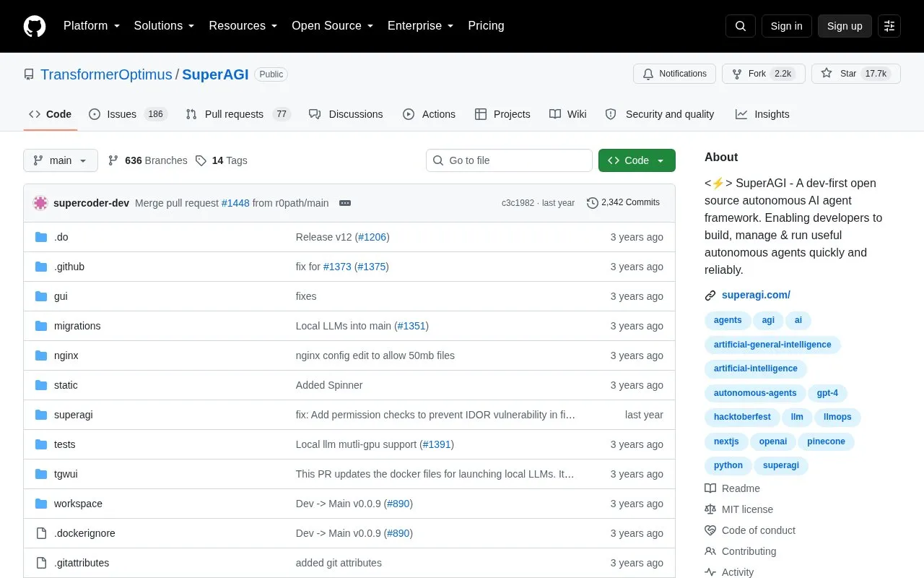
Task: Switch to the Pull requests tab
Action: click(x=237, y=114)
